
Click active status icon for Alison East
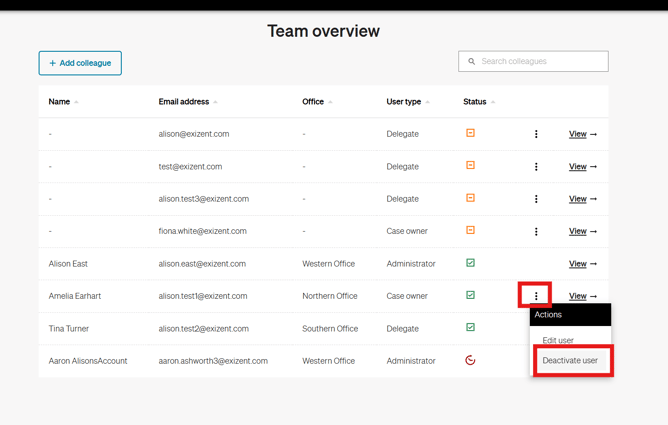(470, 263)
